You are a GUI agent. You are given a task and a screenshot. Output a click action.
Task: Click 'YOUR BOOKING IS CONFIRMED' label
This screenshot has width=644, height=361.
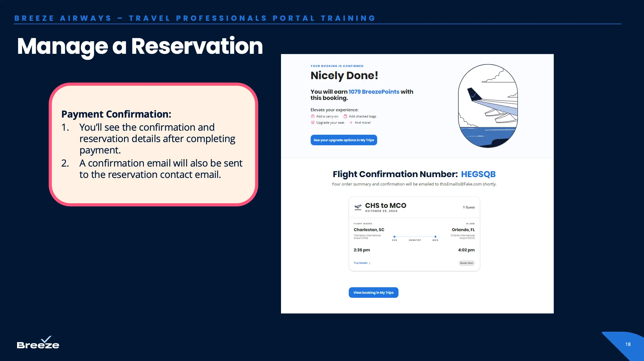(337, 66)
